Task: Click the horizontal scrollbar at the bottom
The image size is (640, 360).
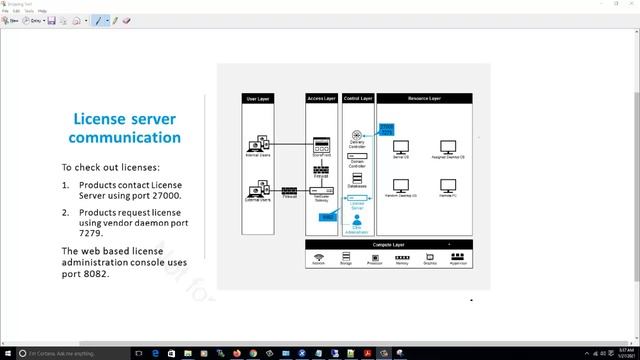Action: coord(353,343)
